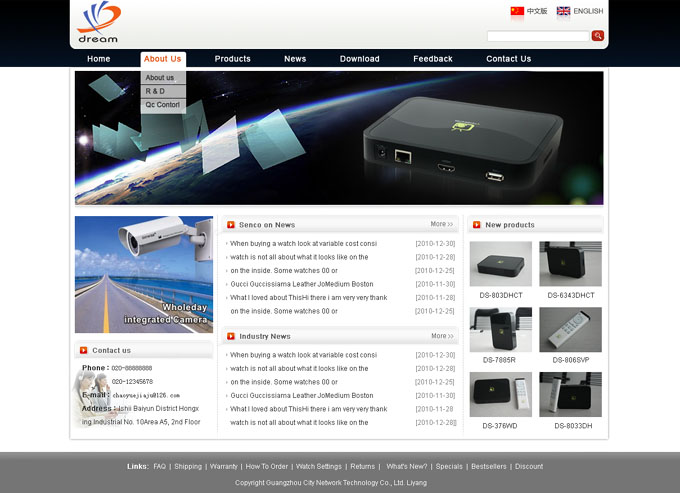Open the DS-803DHCT product thumbnail
Image resolution: width=680 pixels, height=493 pixels.
500,264
